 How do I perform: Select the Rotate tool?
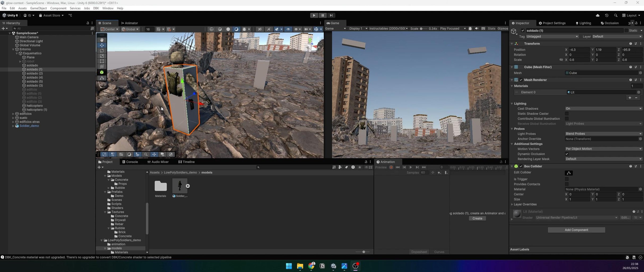tap(102, 50)
